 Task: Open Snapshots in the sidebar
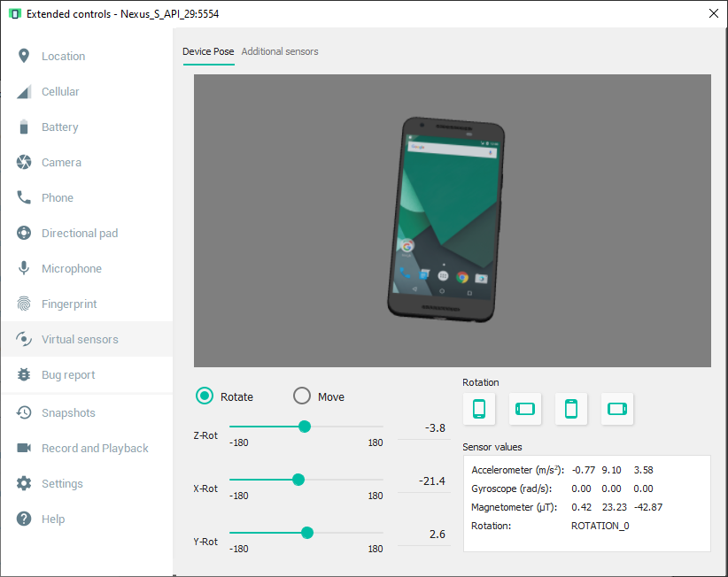pyautogui.click(x=68, y=413)
